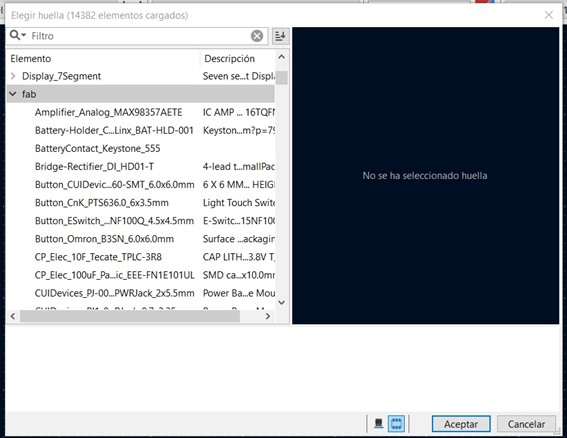Toggle the 3D model preview icon
The image size is (567, 438).
[x=379, y=424]
